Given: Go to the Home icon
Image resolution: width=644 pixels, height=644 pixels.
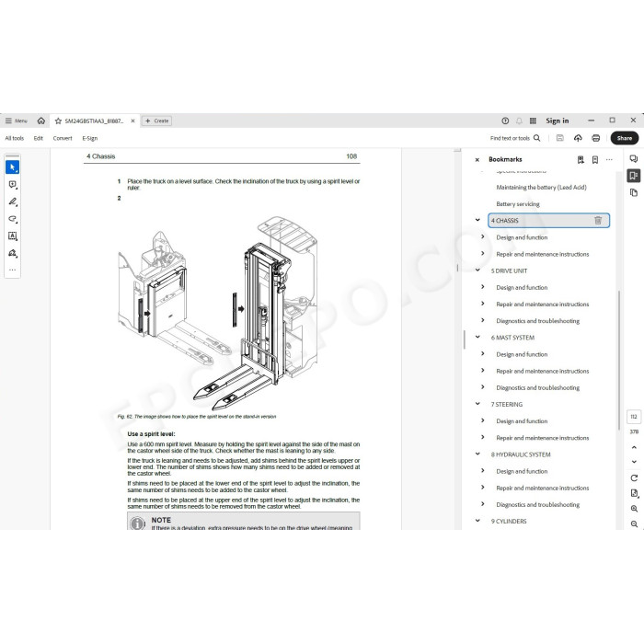Looking at the screenshot, I should 41,121.
